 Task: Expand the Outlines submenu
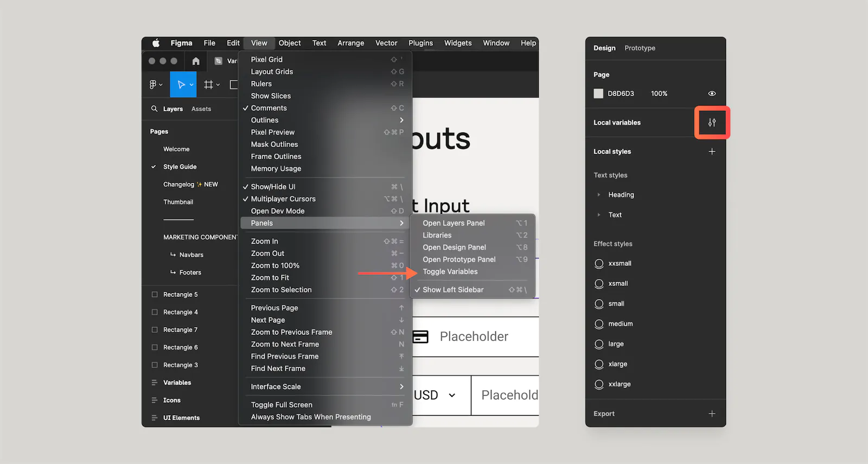tap(325, 120)
